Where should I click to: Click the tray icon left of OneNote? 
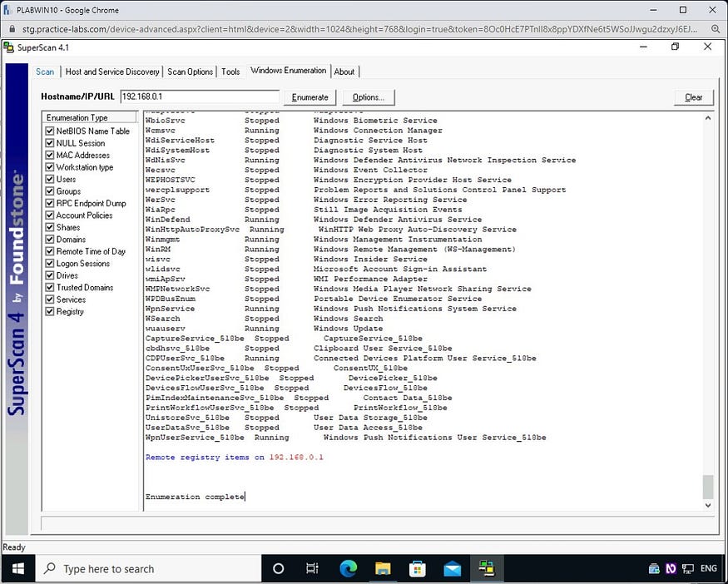pyautogui.click(x=654, y=568)
